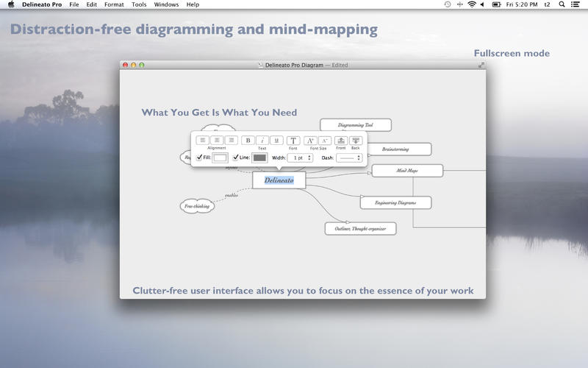
Task: Pick the gray Line color swatch
Action: pyautogui.click(x=259, y=158)
